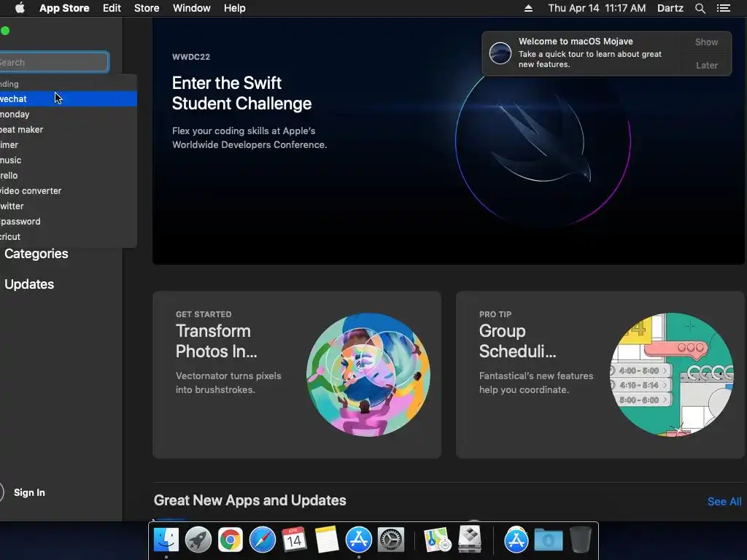The width and height of the screenshot is (747, 560).
Task: Click the Fantastical calendar artwork circle
Action: click(672, 375)
